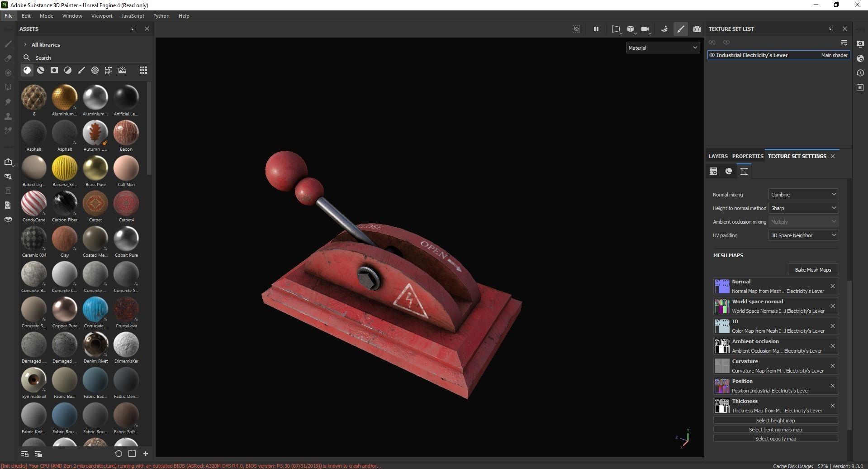Hide all texture sets eye icon
Screen dimensions: 868x469
point(712,42)
